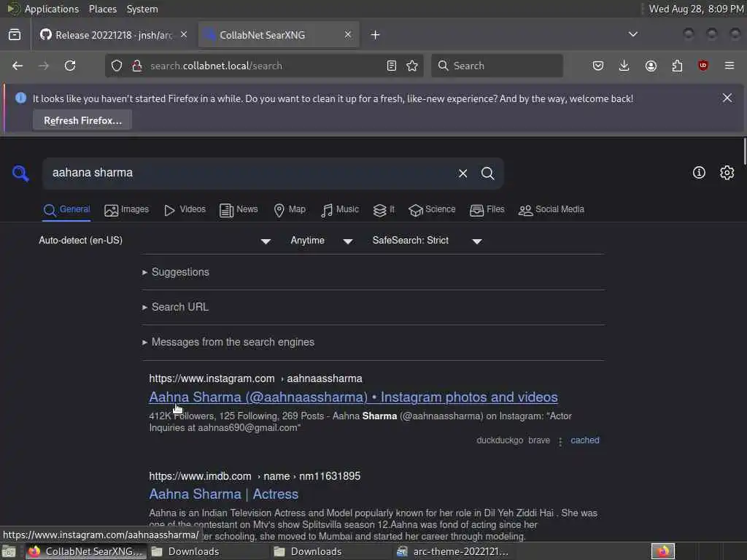
Task: Switch to Social Media search category
Action: point(551,209)
